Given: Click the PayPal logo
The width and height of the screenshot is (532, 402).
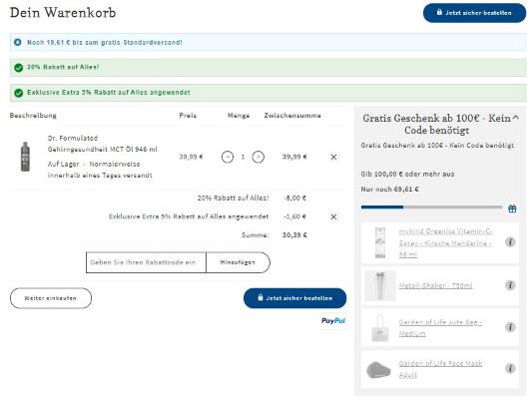Looking at the screenshot, I should (x=333, y=320).
